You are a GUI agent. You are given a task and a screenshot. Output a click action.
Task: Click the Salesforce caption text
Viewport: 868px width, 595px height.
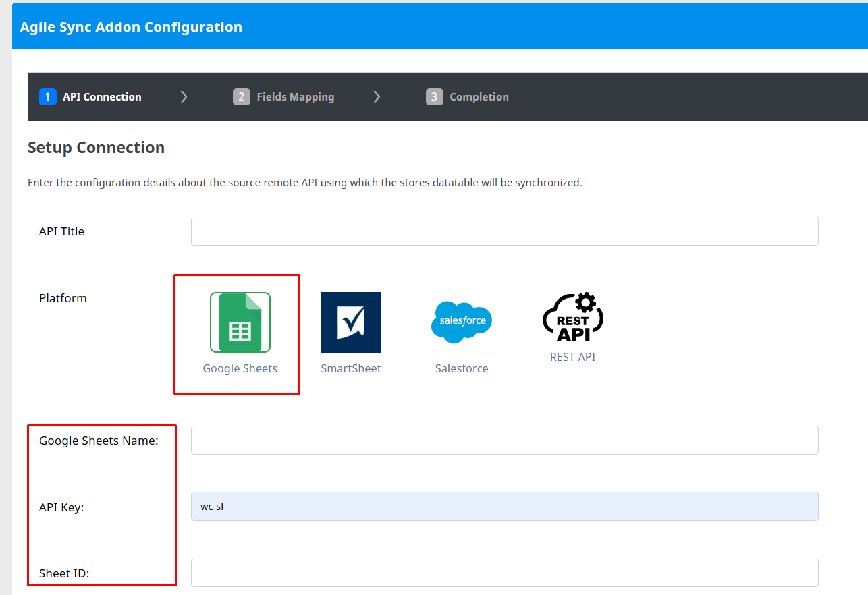coord(462,368)
